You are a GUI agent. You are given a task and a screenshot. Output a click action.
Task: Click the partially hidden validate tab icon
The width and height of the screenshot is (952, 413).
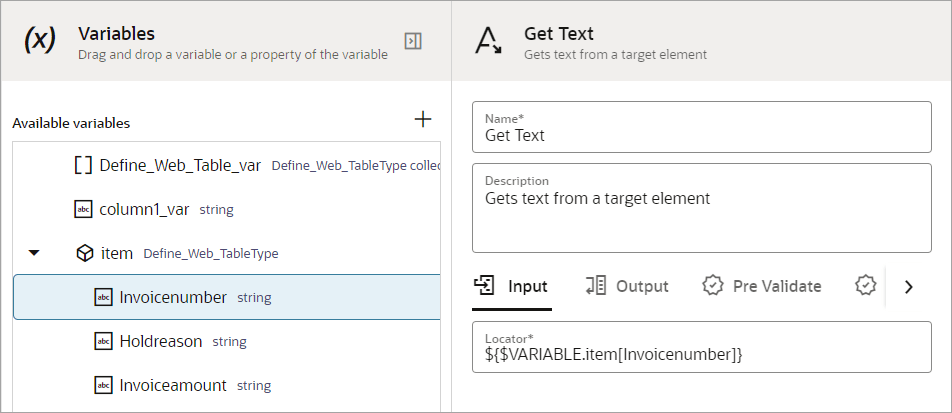coord(866,286)
